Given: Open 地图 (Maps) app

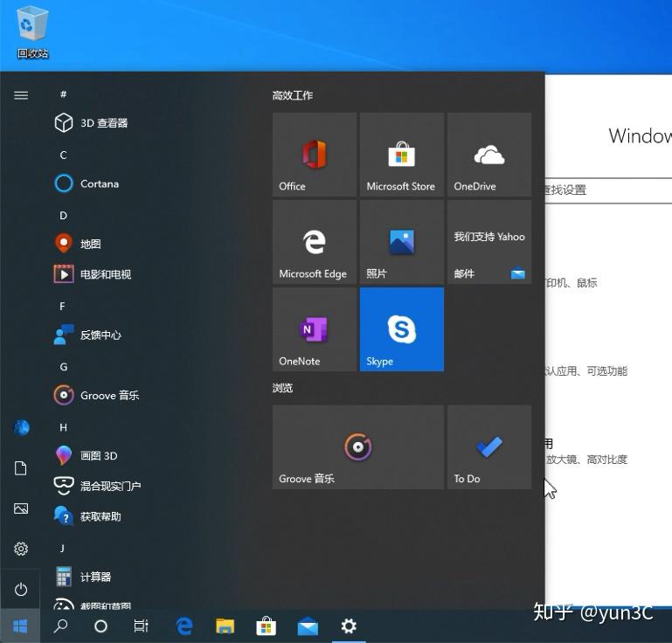Looking at the screenshot, I should click(x=78, y=244).
